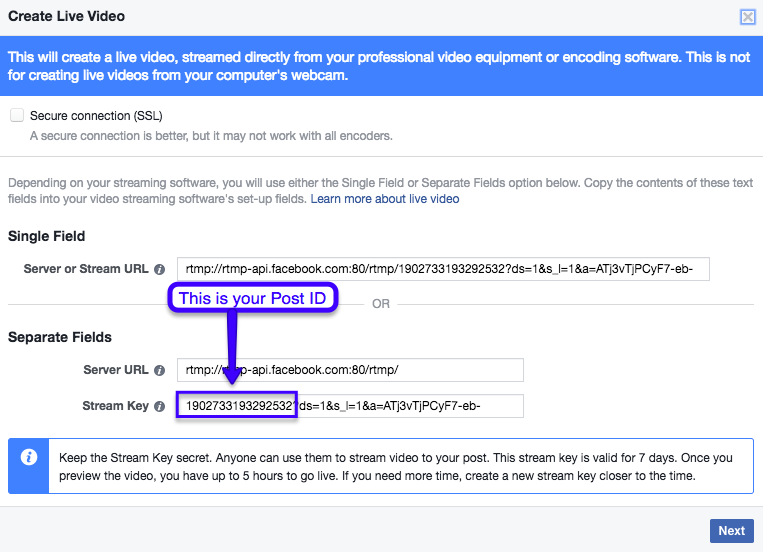The height and width of the screenshot is (552, 763).
Task: Click the 'Keep the Stream Key secret' notice text
Action: pos(396,466)
